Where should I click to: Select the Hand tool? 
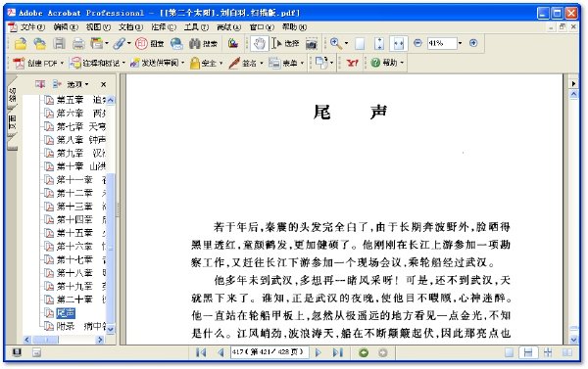coord(259,43)
